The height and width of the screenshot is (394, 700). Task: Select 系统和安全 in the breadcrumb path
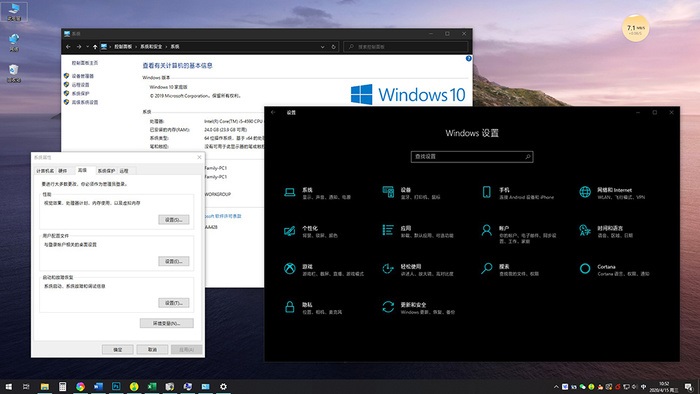pos(151,47)
